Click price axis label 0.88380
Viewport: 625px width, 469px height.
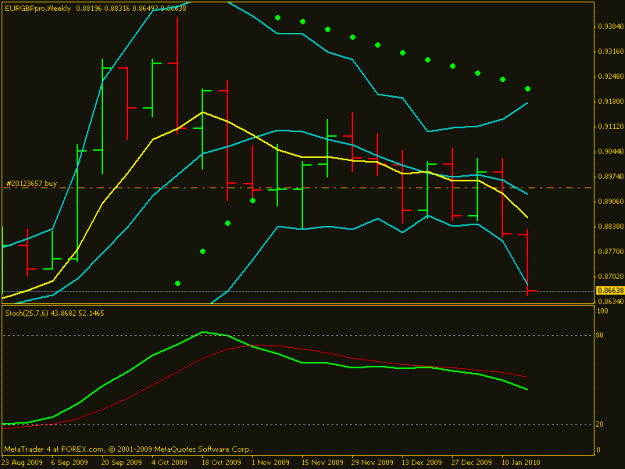pos(610,227)
